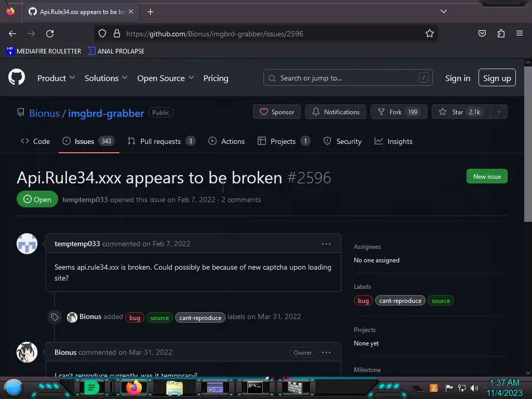Click cant-reproduce label in the timeline event
Screen dimensions: 532x399
tap(200, 318)
